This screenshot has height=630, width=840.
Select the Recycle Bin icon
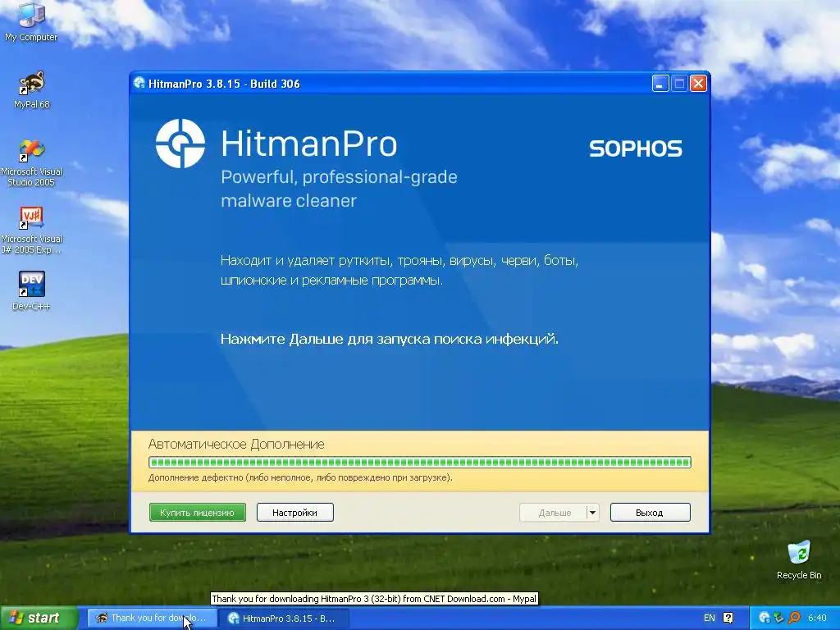coord(799,560)
